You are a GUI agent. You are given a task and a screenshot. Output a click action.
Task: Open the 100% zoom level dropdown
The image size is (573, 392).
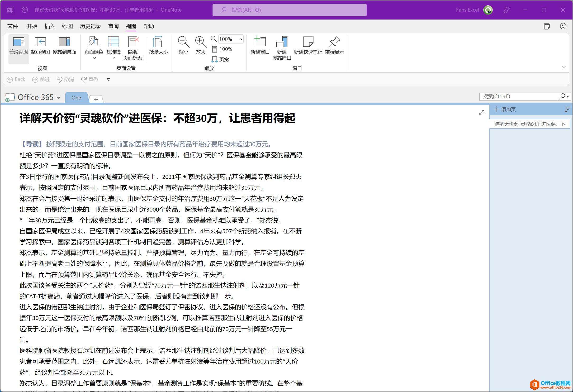pyautogui.click(x=241, y=39)
